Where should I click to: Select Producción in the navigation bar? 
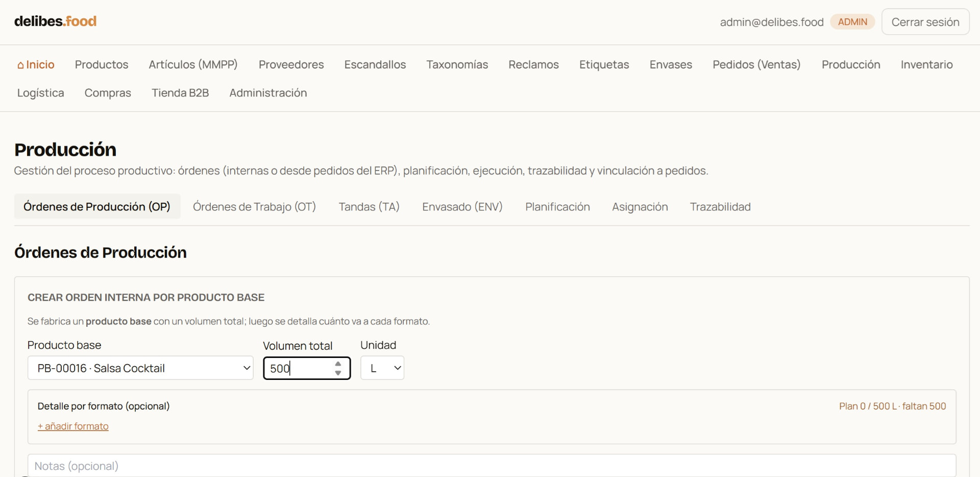[851, 64]
